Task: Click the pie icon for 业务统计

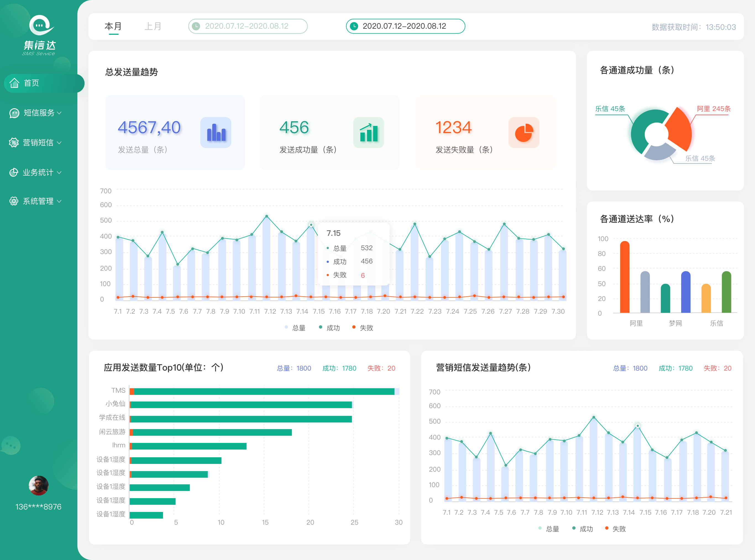Action: pos(14,173)
